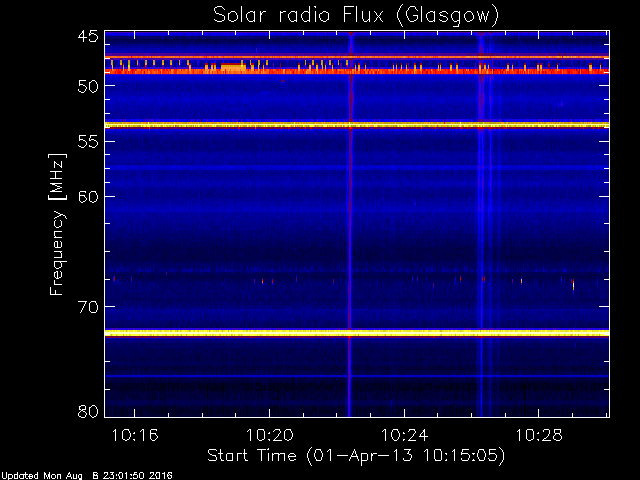640x480 pixels.
Task: Click the 'Updated Mon Aug 8 23:01:50 2016' footer text
Action: (x=86, y=476)
